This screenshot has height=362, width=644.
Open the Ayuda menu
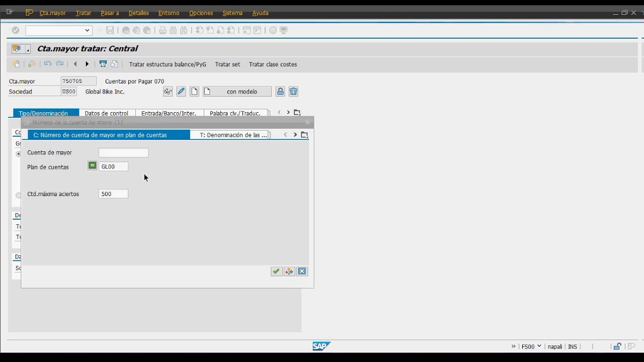click(x=260, y=13)
